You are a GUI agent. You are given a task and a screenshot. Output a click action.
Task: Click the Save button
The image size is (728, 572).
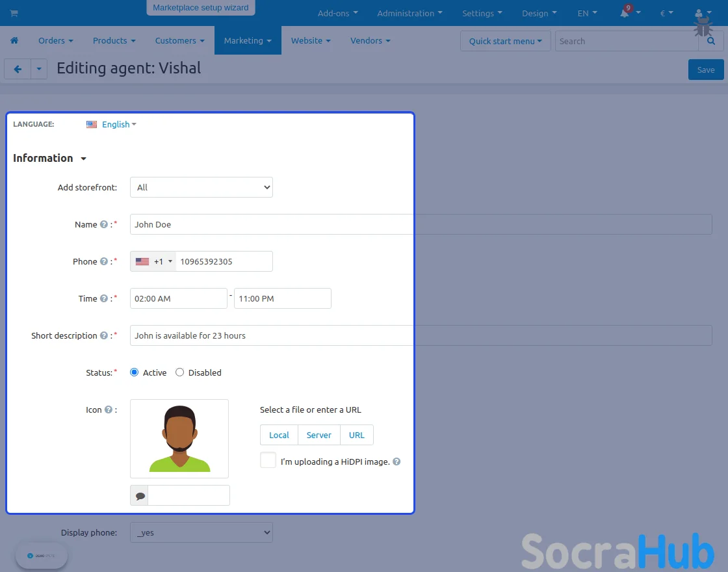(x=706, y=70)
